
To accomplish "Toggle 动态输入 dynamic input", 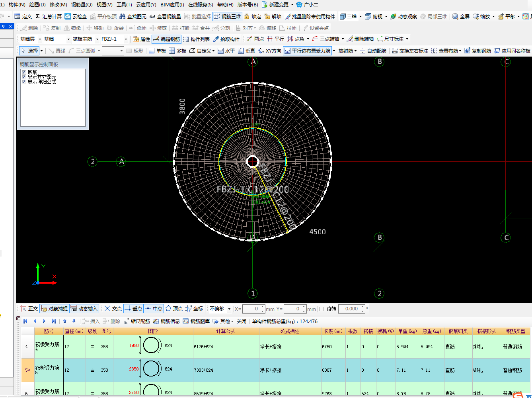I will click(84, 308).
